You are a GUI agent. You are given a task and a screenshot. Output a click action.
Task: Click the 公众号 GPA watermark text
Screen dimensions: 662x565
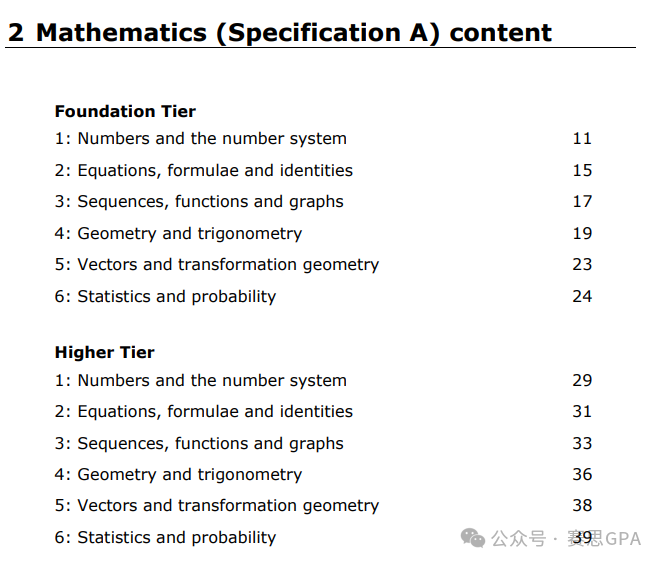[x=566, y=539]
